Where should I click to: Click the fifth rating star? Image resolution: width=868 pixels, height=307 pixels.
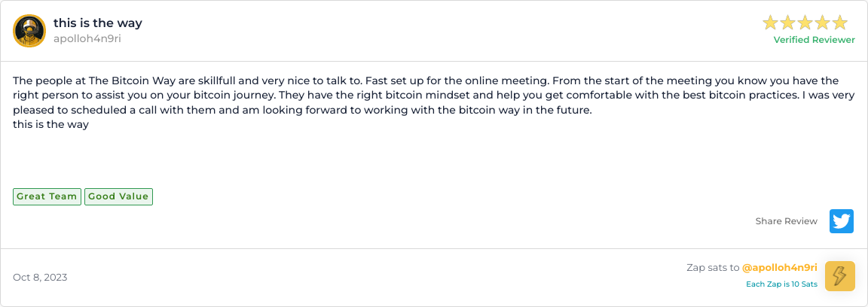[x=840, y=23]
